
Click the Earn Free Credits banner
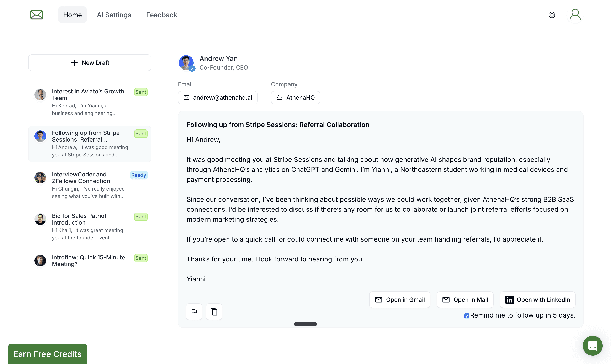pos(47,354)
